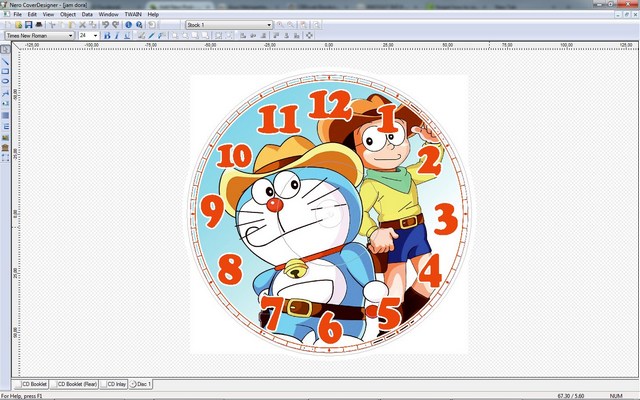Click the Help pointer question icon

coord(139,25)
